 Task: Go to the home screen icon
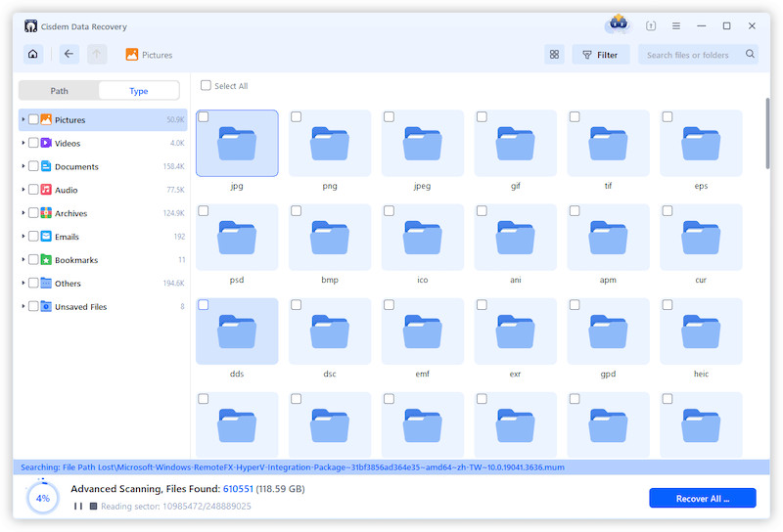pyautogui.click(x=33, y=54)
